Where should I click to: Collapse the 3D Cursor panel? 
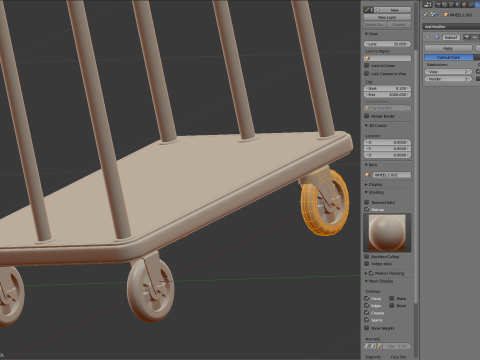click(366, 125)
